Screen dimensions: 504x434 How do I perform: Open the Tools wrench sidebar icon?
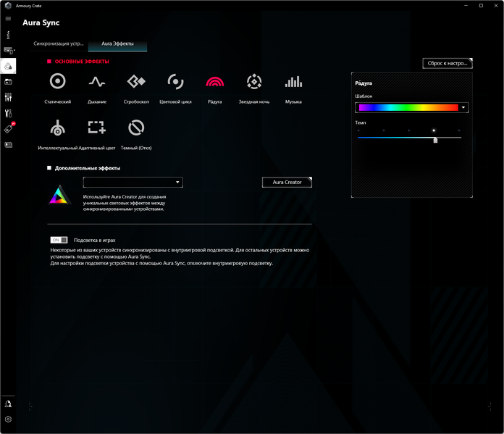point(9,113)
